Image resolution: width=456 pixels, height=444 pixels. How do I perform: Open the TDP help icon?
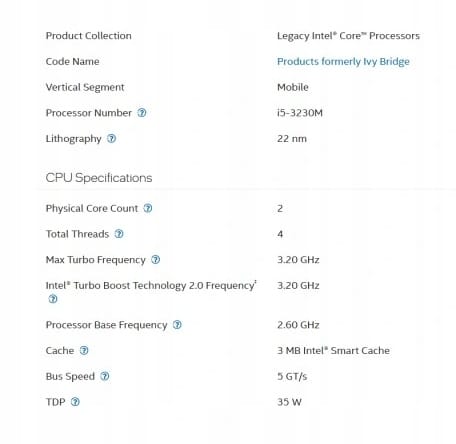[x=76, y=402]
